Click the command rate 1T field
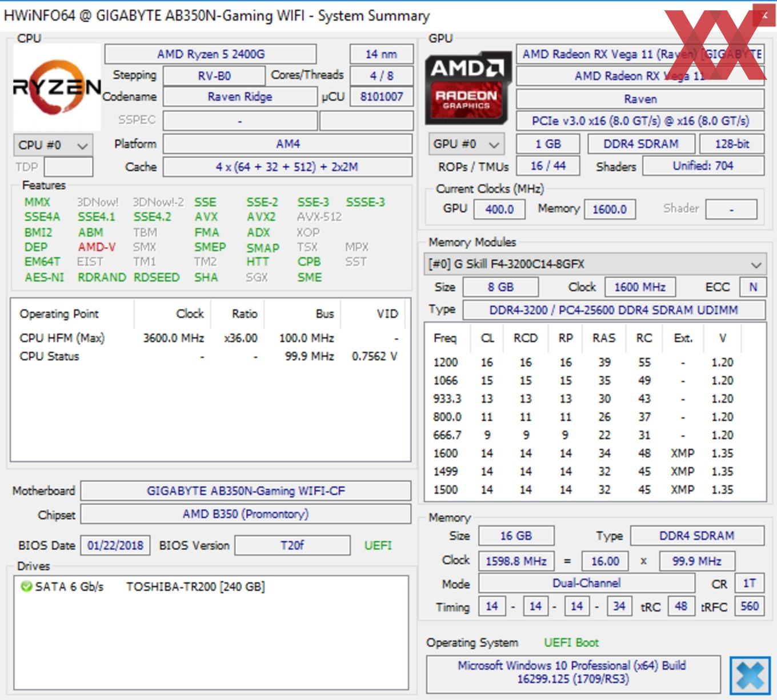777x700 pixels. click(749, 584)
